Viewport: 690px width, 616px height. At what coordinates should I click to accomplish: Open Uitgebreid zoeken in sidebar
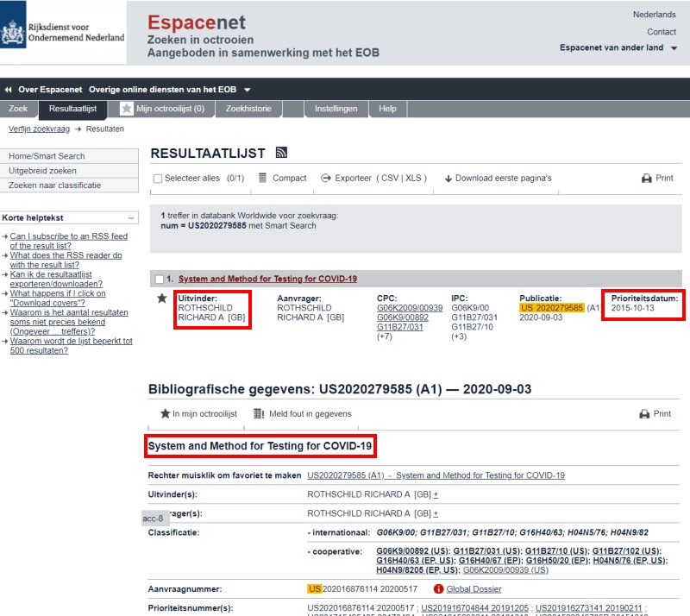click(69, 171)
